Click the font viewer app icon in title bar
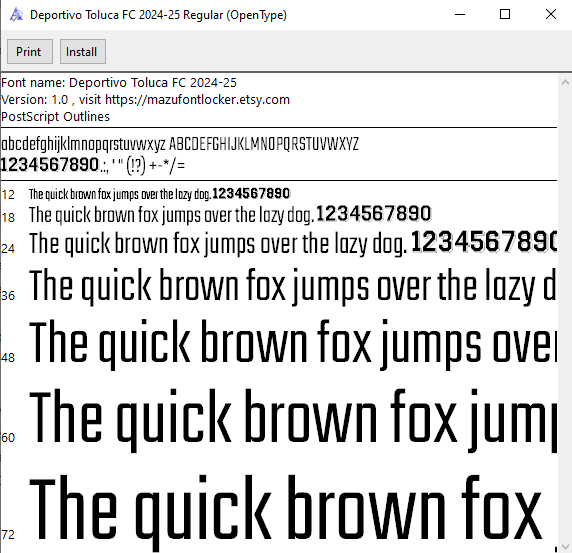This screenshot has height=553, width=572. click(x=16, y=15)
